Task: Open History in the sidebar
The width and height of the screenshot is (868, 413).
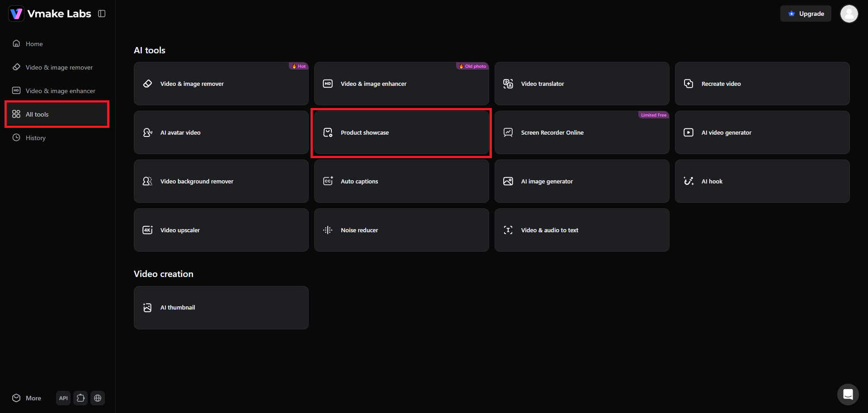Action: 57,138
